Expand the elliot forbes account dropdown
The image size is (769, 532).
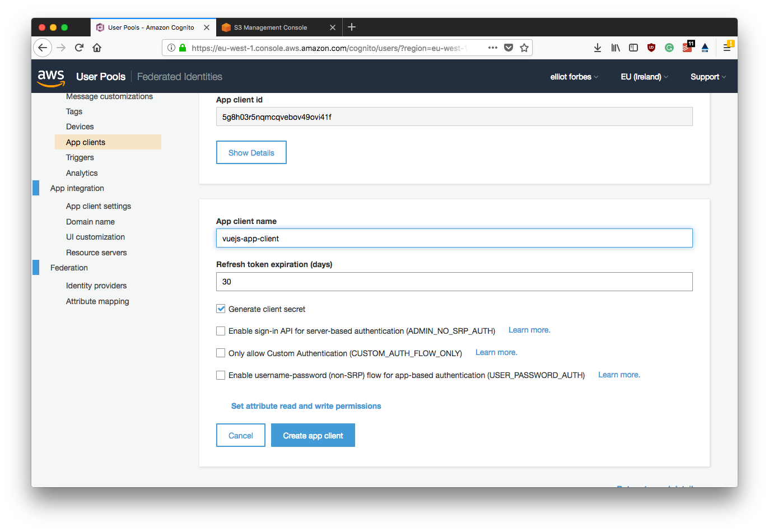574,77
